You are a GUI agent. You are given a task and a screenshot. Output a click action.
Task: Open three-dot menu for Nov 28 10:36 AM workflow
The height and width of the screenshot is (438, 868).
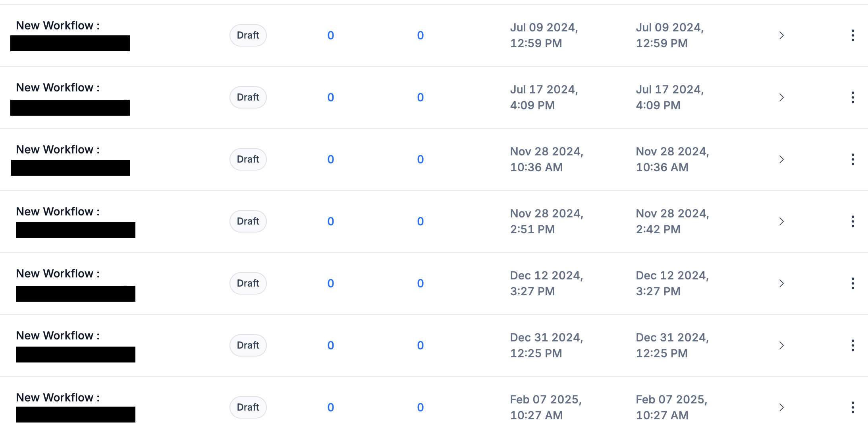pos(853,159)
